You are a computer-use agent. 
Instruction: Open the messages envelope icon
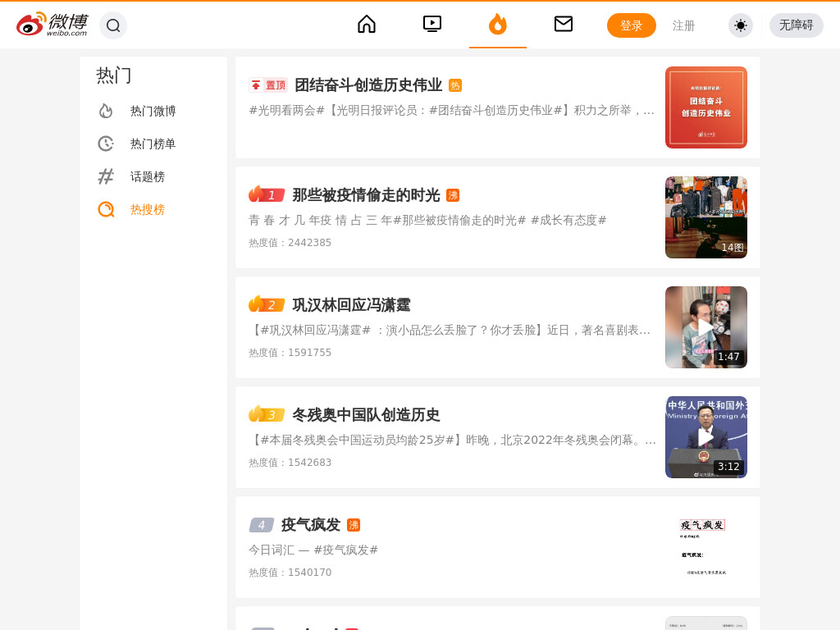pyautogui.click(x=563, y=24)
